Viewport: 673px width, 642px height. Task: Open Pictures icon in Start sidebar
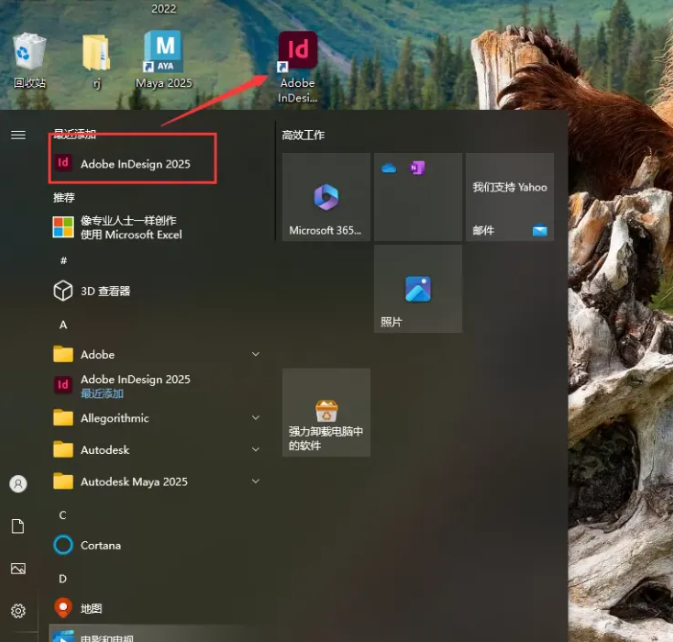click(x=18, y=568)
